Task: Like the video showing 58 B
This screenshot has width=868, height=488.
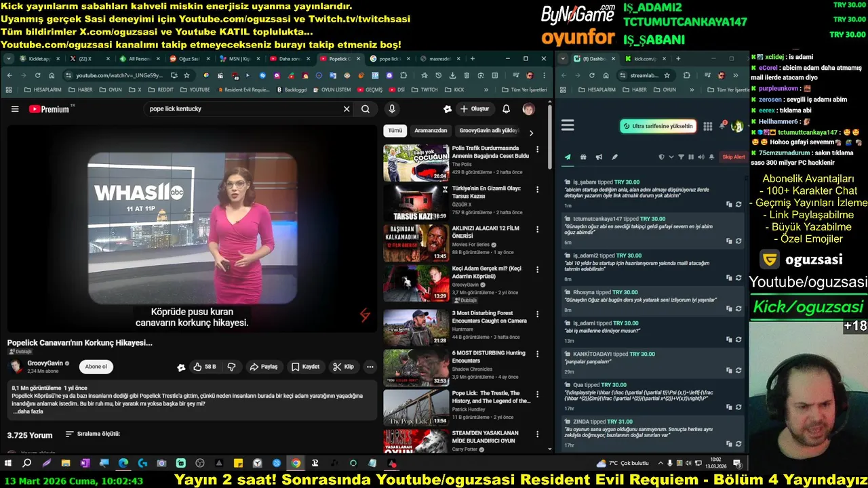Action: click(x=204, y=367)
